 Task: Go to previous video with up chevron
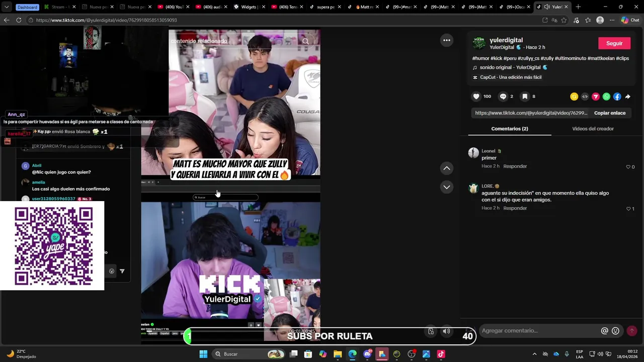(x=447, y=168)
